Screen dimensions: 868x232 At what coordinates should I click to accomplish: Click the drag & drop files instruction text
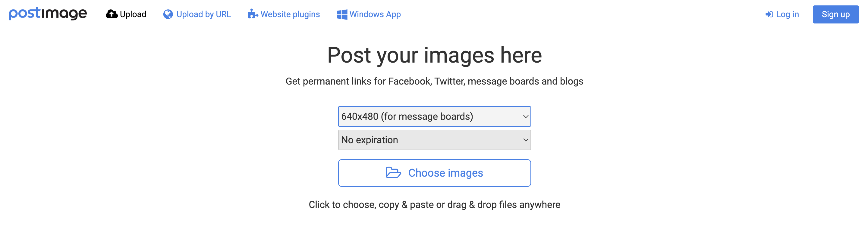click(x=434, y=204)
